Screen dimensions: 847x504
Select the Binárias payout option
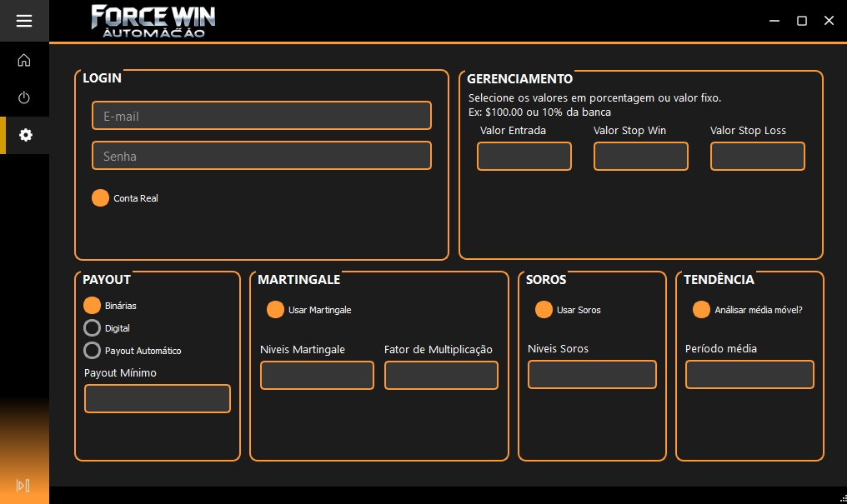93,306
